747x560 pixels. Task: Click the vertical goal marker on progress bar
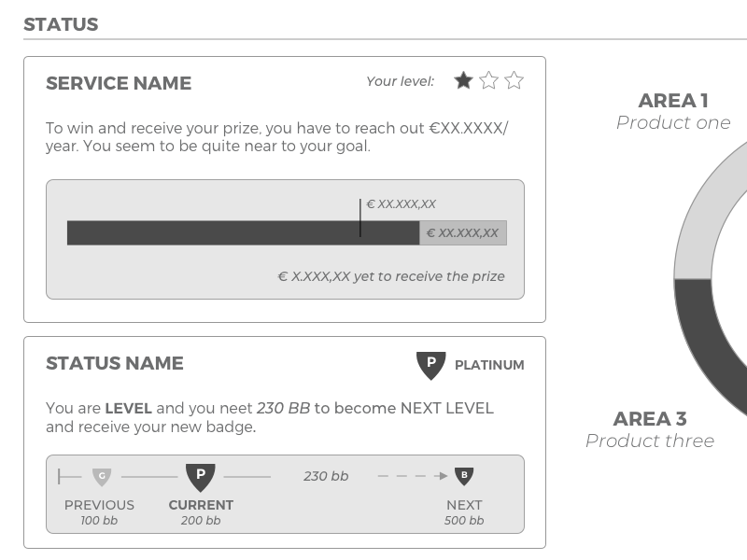360,217
